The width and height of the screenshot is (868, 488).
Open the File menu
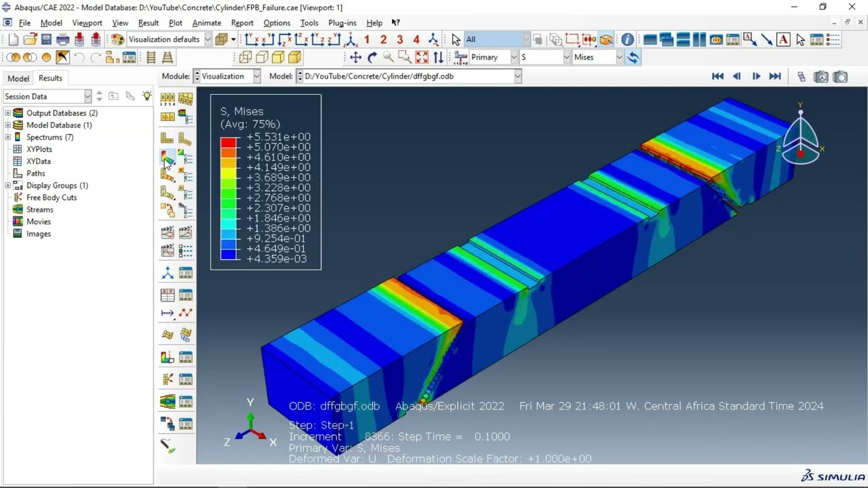(24, 22)
